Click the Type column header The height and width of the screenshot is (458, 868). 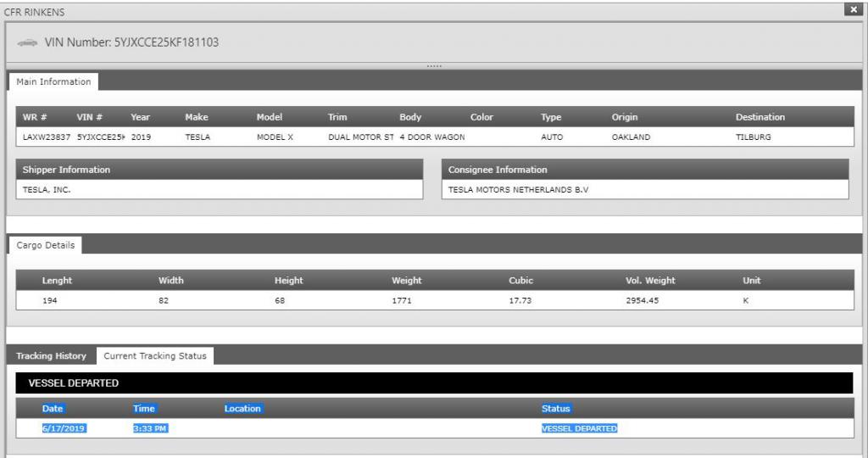551,117
